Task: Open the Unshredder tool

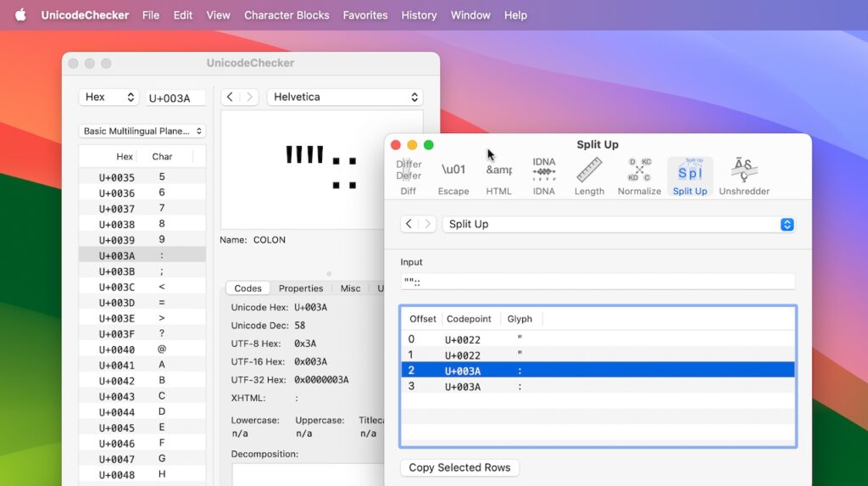Action: pyautogui.click(x=744, y=176)
